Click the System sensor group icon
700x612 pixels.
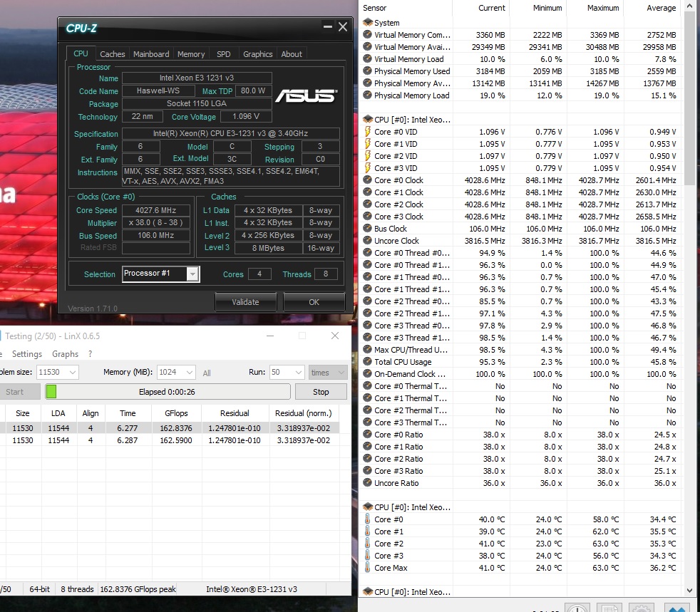(367, 22)
